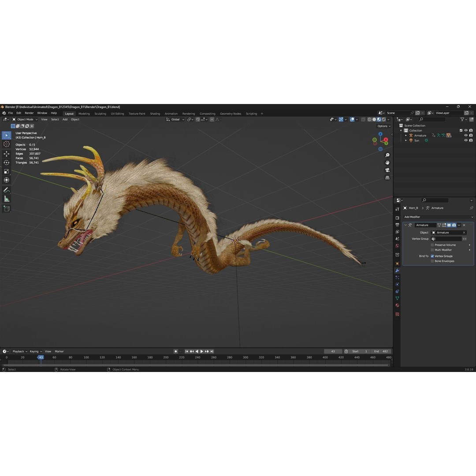Select the Scale tool
This screenshot has width=476, height=476.
coord(6,171)
